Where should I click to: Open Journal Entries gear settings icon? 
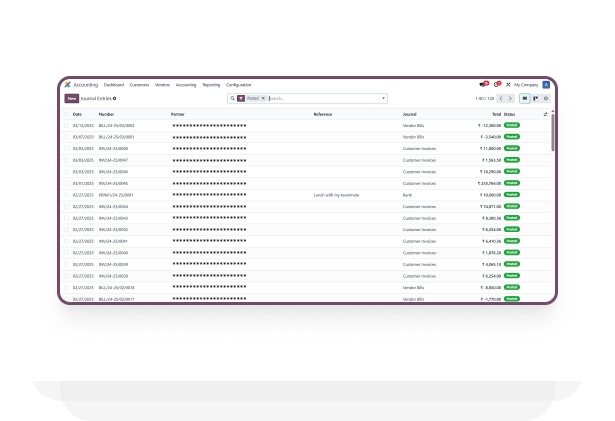(115, 99)
